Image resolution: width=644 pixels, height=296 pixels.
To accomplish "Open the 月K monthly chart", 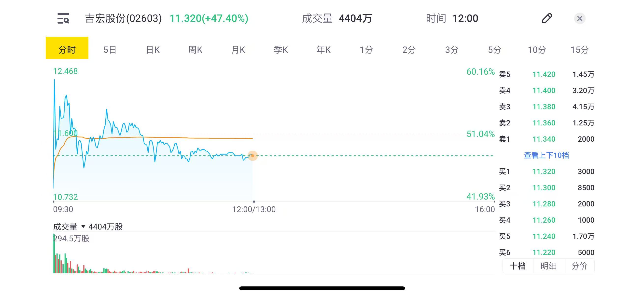I will pos(238,50).
